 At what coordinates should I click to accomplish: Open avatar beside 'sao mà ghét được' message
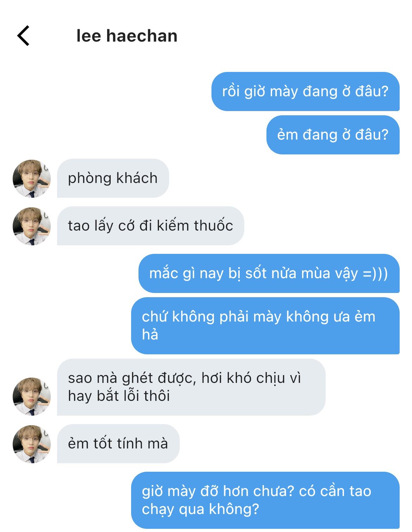[32, 396]
